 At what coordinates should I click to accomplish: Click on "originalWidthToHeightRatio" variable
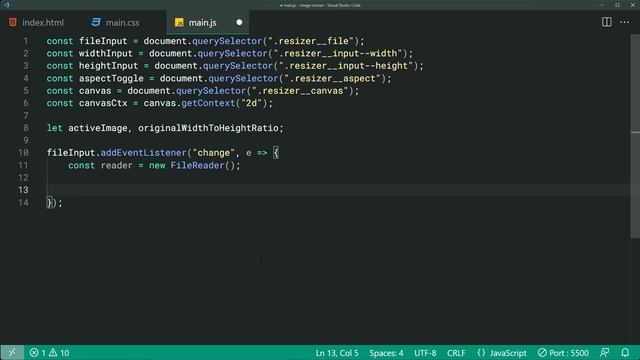click(x=208, y=128)
